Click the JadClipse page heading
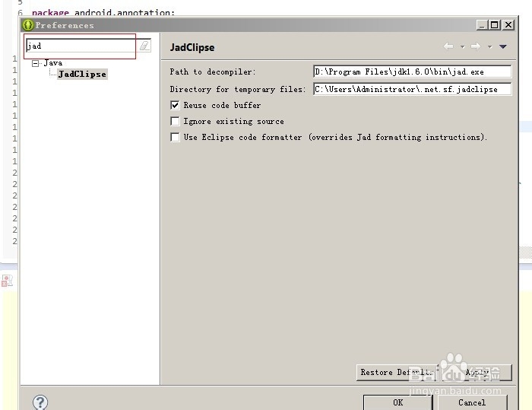Viewport: 532px width, 410px height. [x=192, y=47]
